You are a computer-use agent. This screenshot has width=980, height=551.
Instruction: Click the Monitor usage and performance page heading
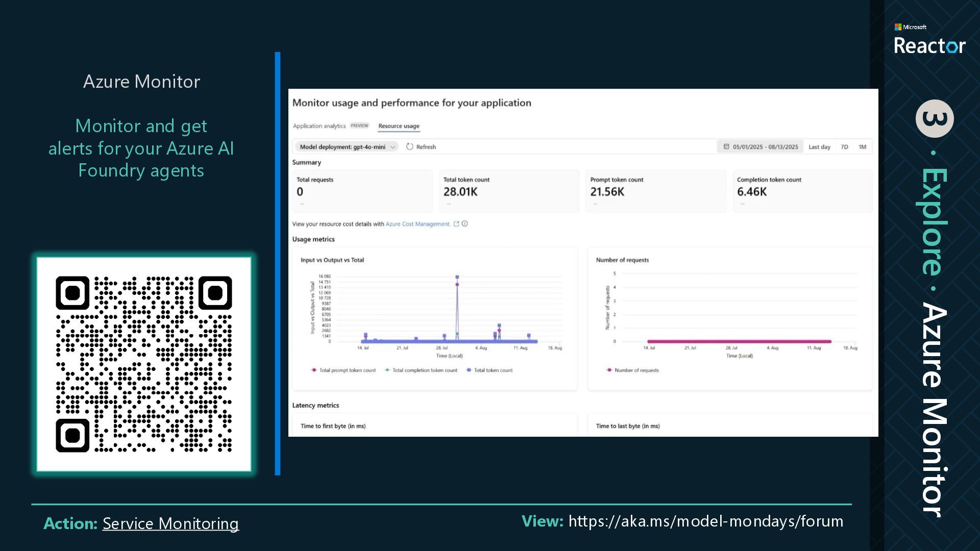coord(411,103)
